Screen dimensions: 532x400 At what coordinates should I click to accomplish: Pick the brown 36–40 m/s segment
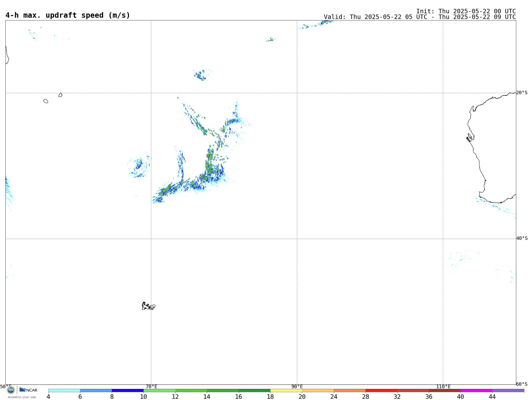(445, 390)
